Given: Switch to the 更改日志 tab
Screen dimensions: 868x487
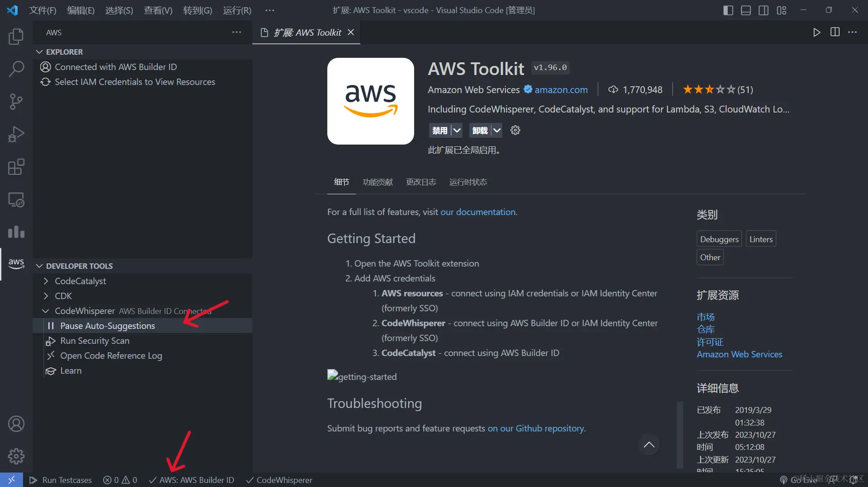Looking at the screenshot, I should pyautogui.click(x=421, y=182).
